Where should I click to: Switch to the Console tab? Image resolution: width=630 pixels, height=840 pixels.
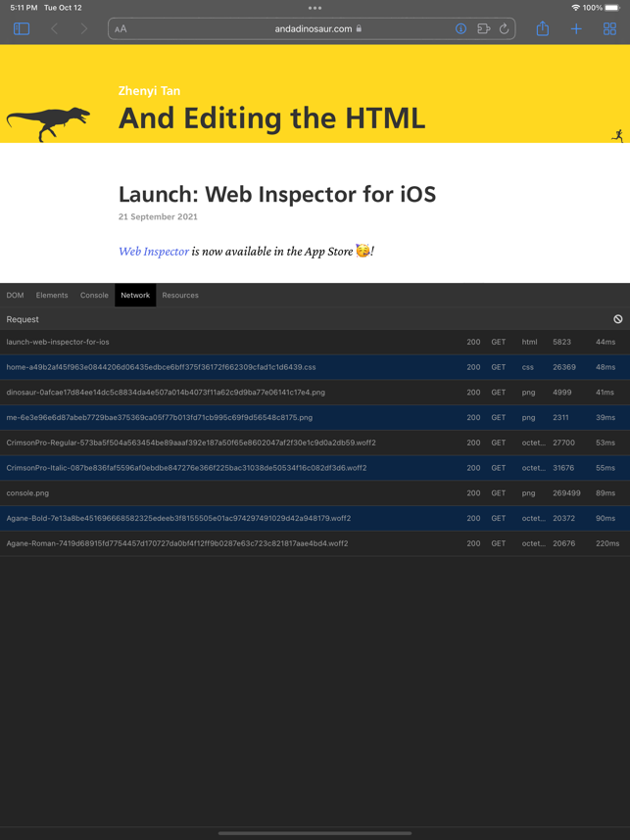click(x=94, y=296)
